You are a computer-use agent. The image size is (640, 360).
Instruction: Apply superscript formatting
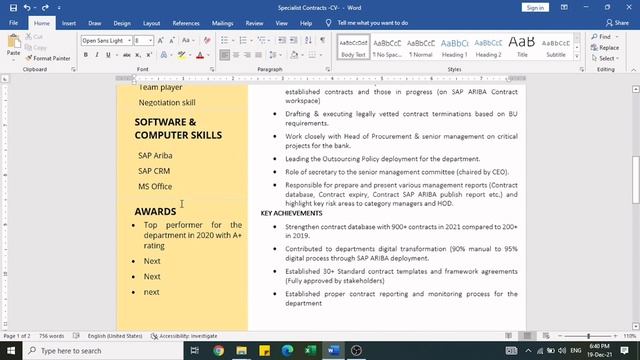click(149, 55)
